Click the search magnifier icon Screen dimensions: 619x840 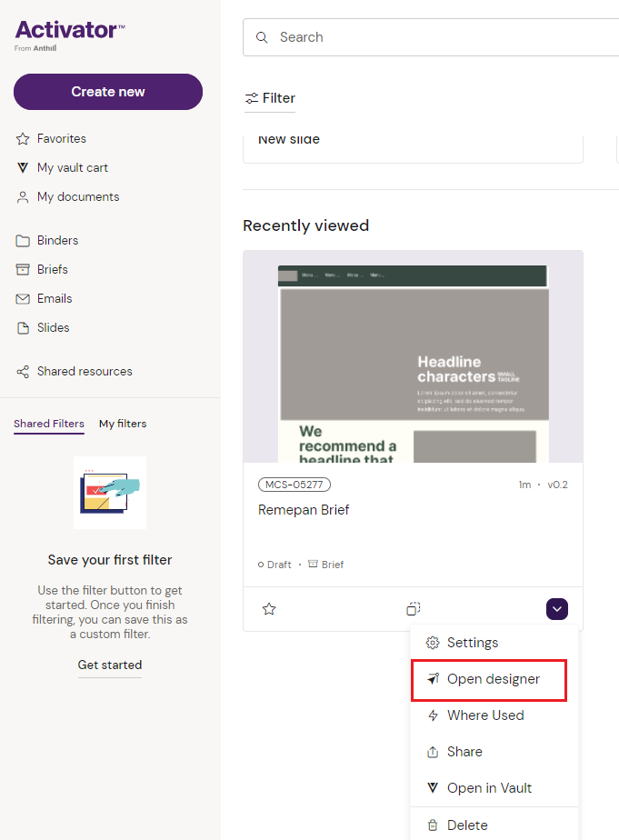point(262,37)
